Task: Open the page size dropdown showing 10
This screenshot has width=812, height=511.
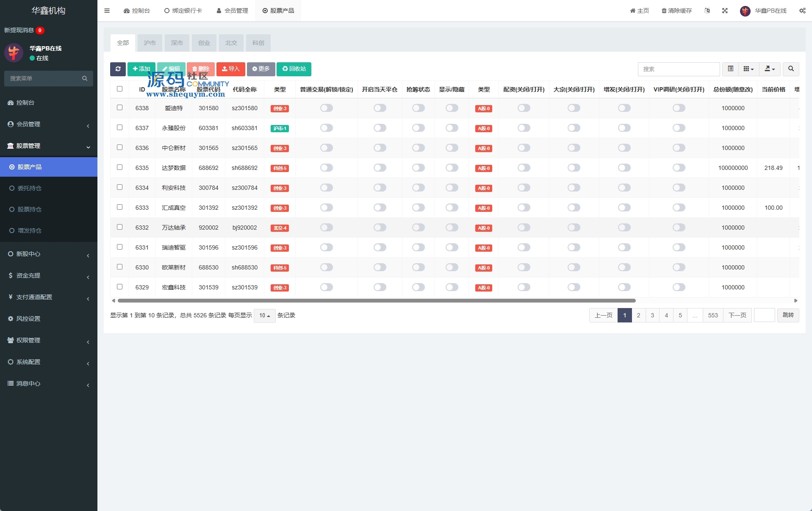Action: pyautogui.click(x=264, y=316)
